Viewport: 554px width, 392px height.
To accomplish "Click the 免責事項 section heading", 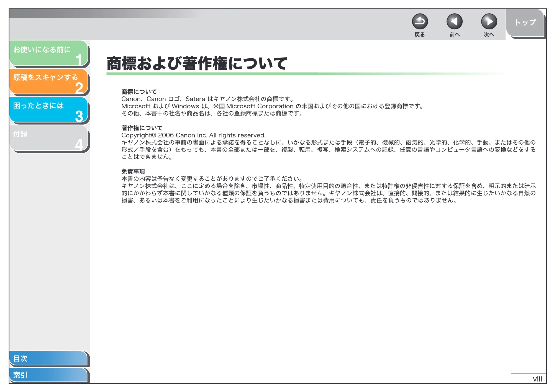I will pyautogui.click(x=133, y=171).
